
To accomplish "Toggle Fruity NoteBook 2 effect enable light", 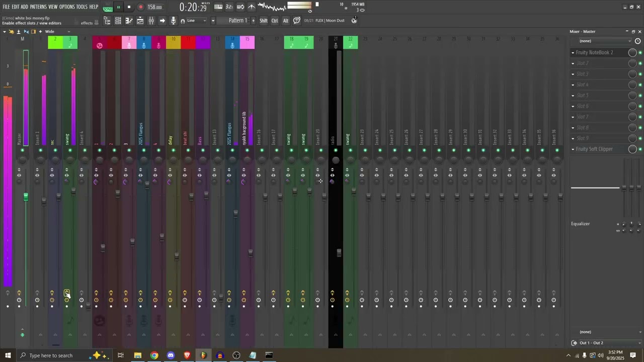I will pyautogui.click(x=640, y=52).
